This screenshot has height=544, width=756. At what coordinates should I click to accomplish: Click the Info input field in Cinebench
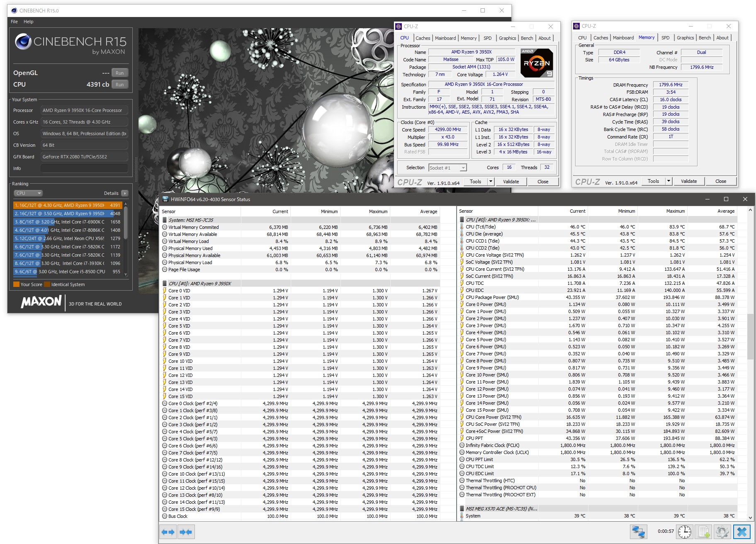84,168
